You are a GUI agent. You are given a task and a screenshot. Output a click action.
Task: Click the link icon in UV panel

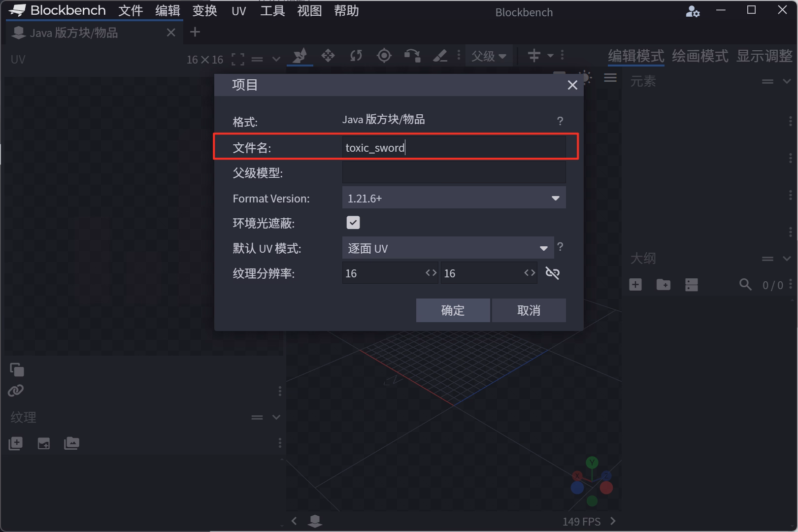pos(16,391)
